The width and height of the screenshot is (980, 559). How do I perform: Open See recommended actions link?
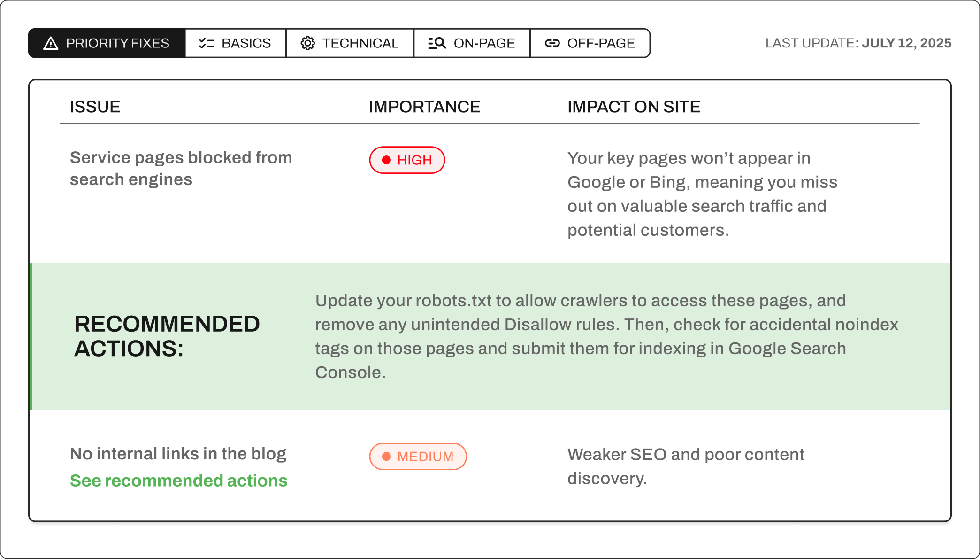point(179,481)
